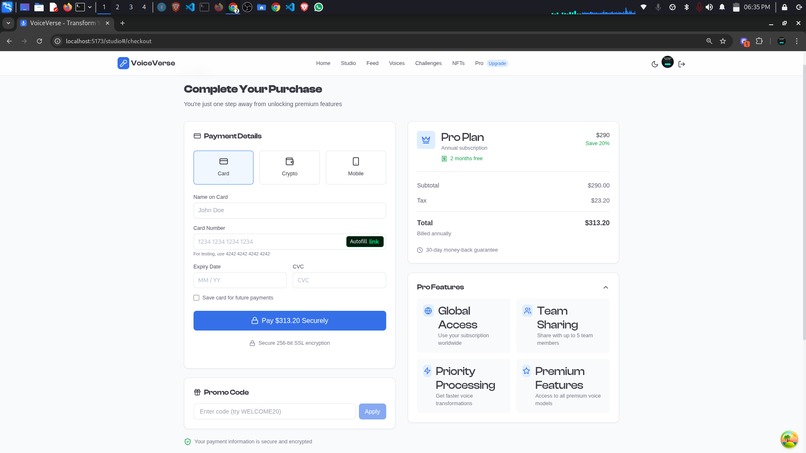Click the secure SSL encryption lock icon
Viewport: 806px width, 453px height.
[252, 343]
